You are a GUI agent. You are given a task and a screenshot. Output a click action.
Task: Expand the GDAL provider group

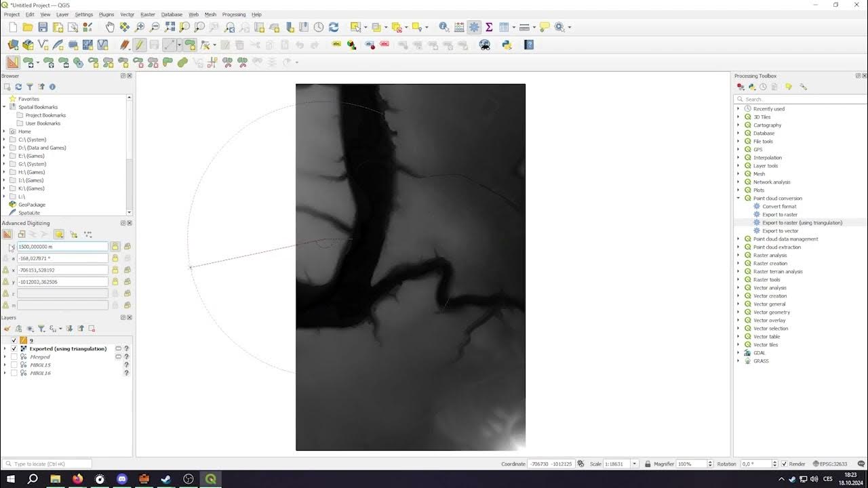tap(738, 352)
